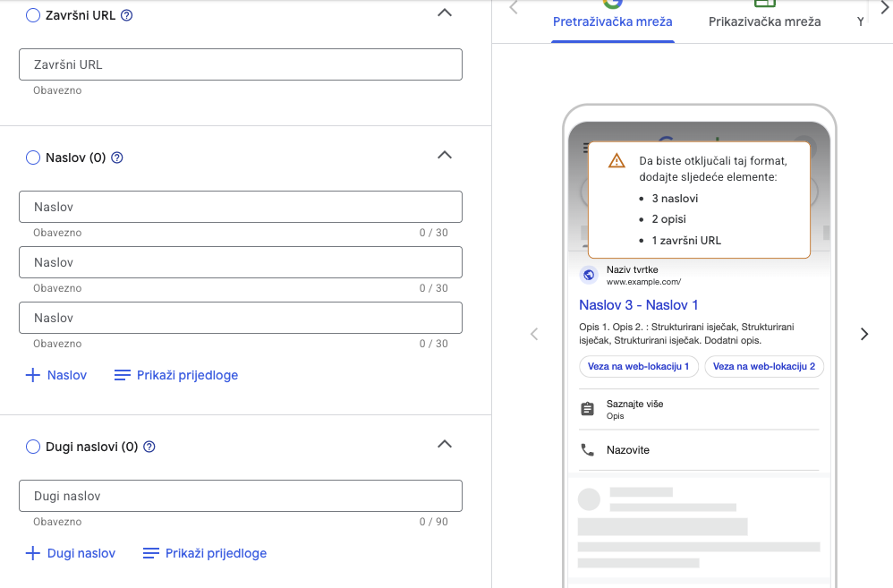Collapse the Naslov section
This screenshot has height=588, width=893.
[x=444, y=156]
